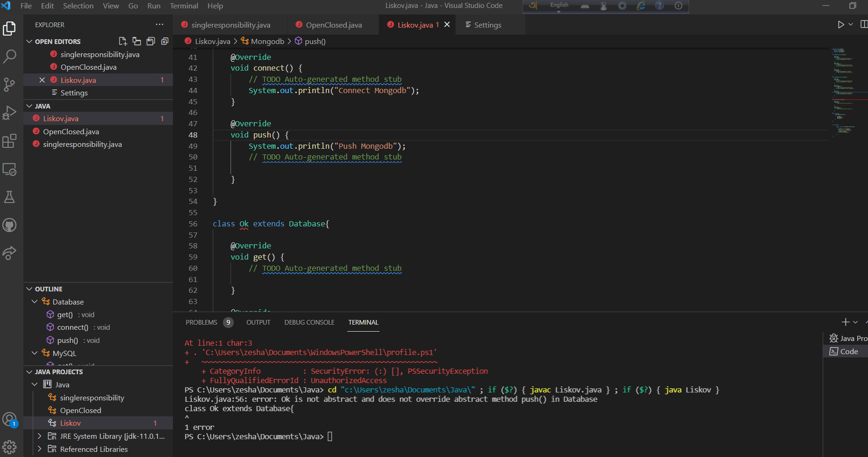Open the Source Control view
This screenshot has height=457, width=868.
pyautogui.click(x=9, y=84)
